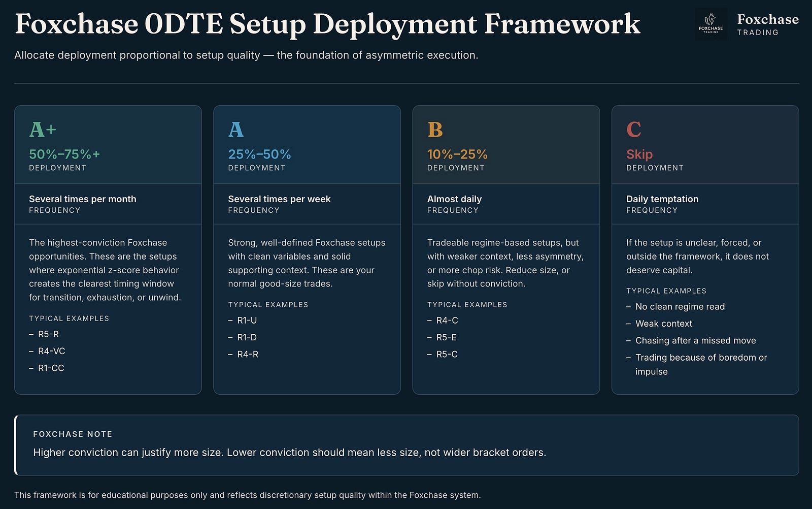Select the 25%–50% deployment value
This screenshot has height=509, width=812.
click(x=259, y=154)
